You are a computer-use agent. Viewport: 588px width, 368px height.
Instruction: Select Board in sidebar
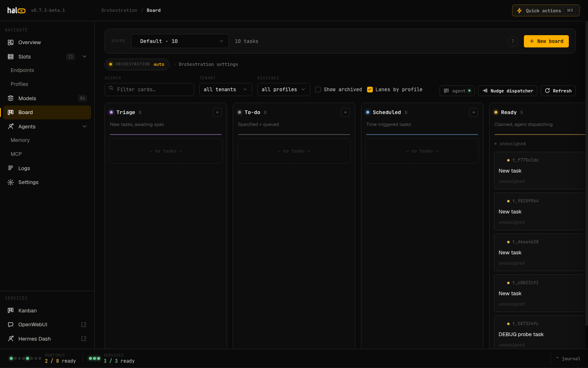(x=47, y=112)
